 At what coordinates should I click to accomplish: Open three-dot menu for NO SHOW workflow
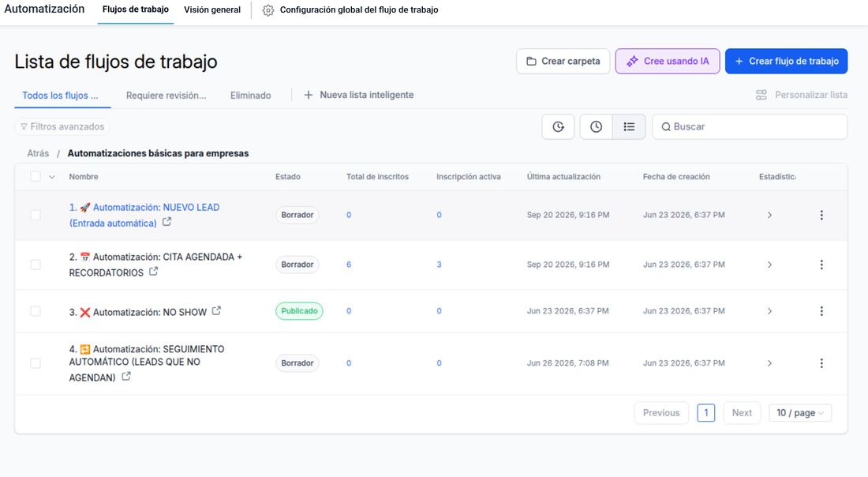[821, 311]
